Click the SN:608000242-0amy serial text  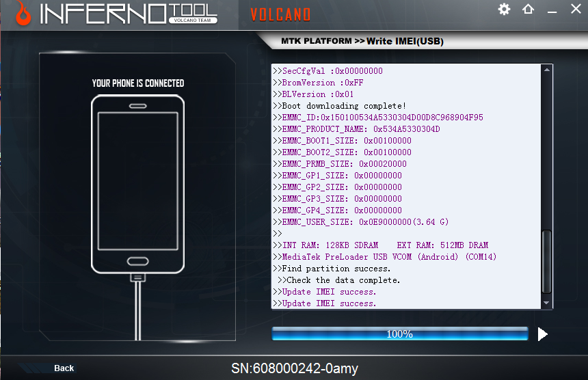click(295, 368)
